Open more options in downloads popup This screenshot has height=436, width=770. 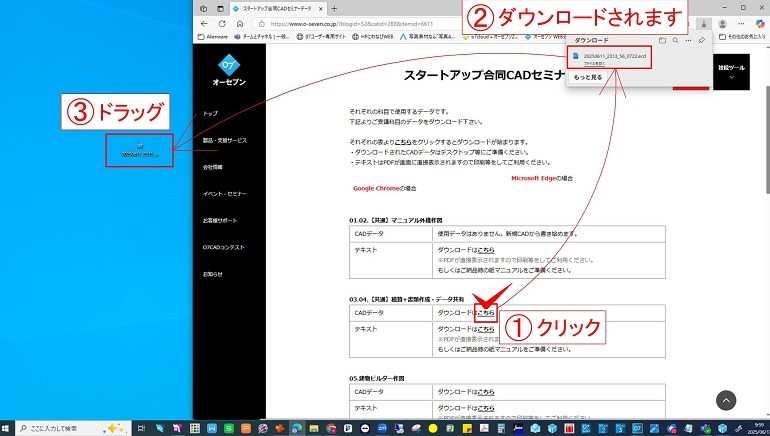point(689,39)
